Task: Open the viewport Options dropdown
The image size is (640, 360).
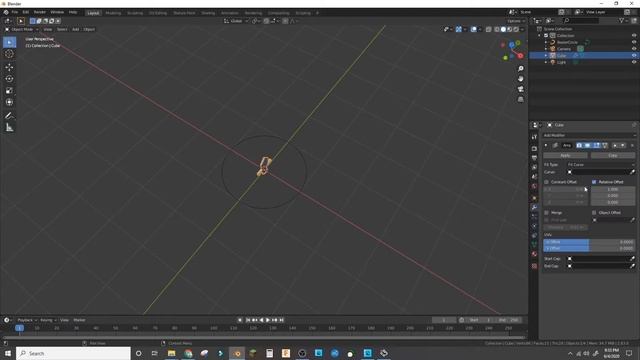Action: pyautogui.click(x=516, y=21)
